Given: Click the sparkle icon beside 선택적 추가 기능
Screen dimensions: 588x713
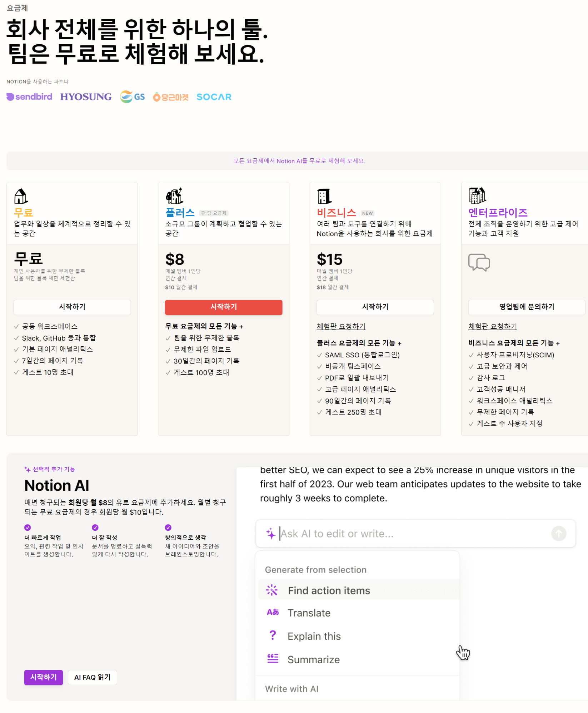Looking at the screenshot, I should coord(28,469).
